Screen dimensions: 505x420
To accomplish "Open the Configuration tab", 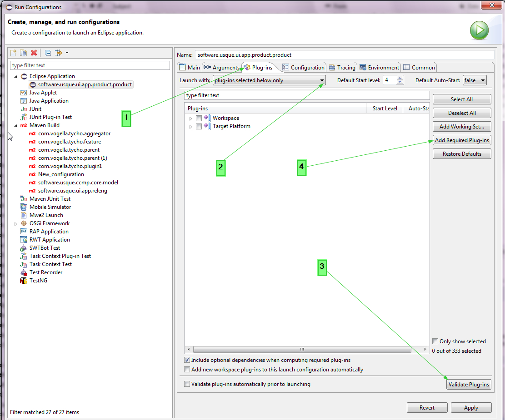I will click(x=303, y=67).
